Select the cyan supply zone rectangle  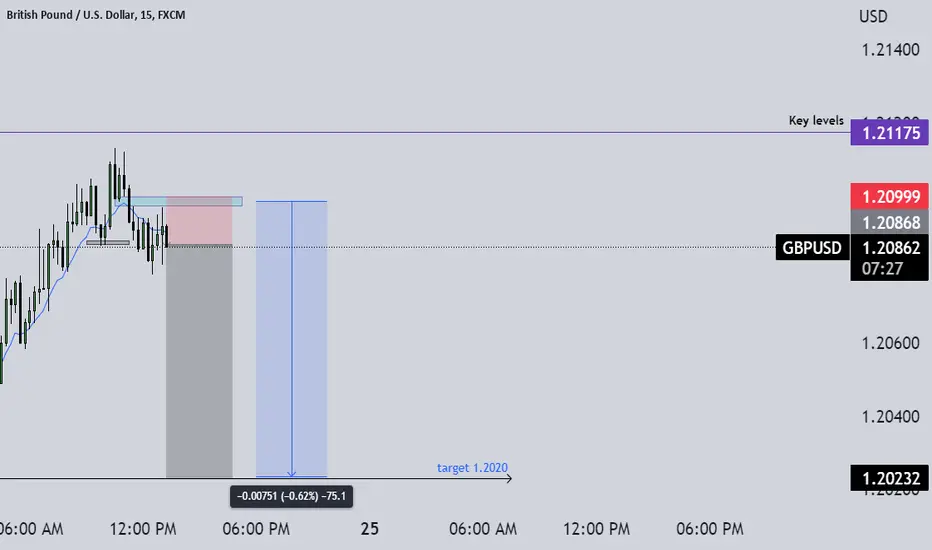pos(178,202)
